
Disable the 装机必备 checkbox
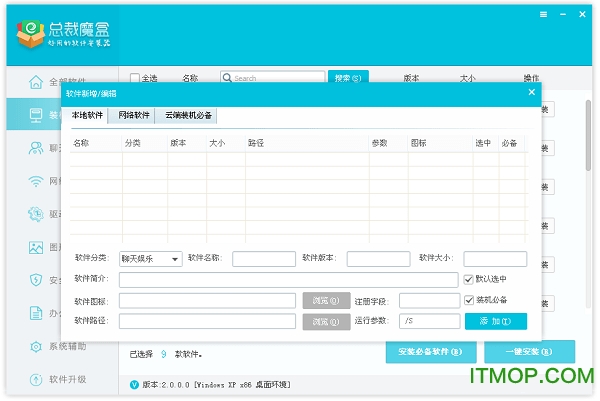pyautogui.click(x=469, y=300)
